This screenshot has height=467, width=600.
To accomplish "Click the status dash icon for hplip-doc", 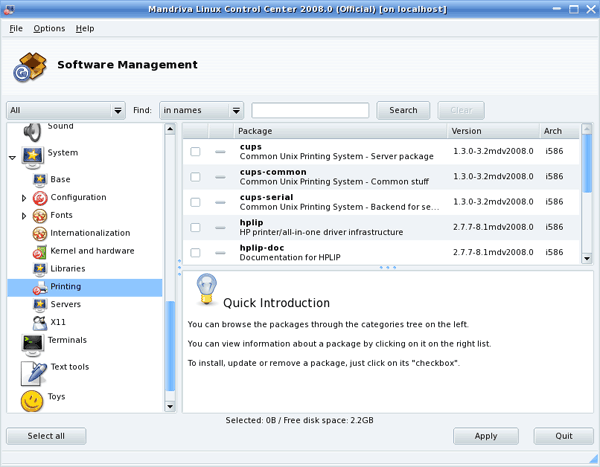I will pos(220,253).
